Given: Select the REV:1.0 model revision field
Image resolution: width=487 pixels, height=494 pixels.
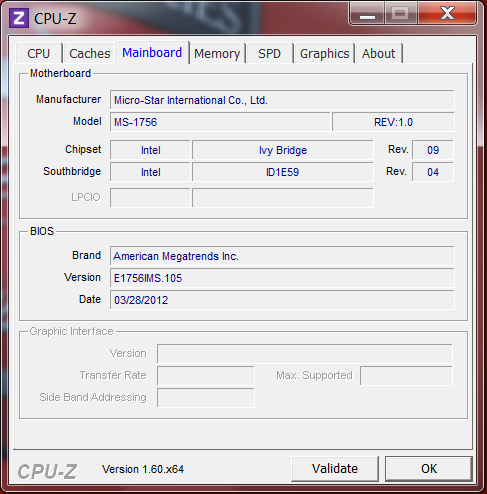Looking at the screenshot, I should tap(393, 122).
